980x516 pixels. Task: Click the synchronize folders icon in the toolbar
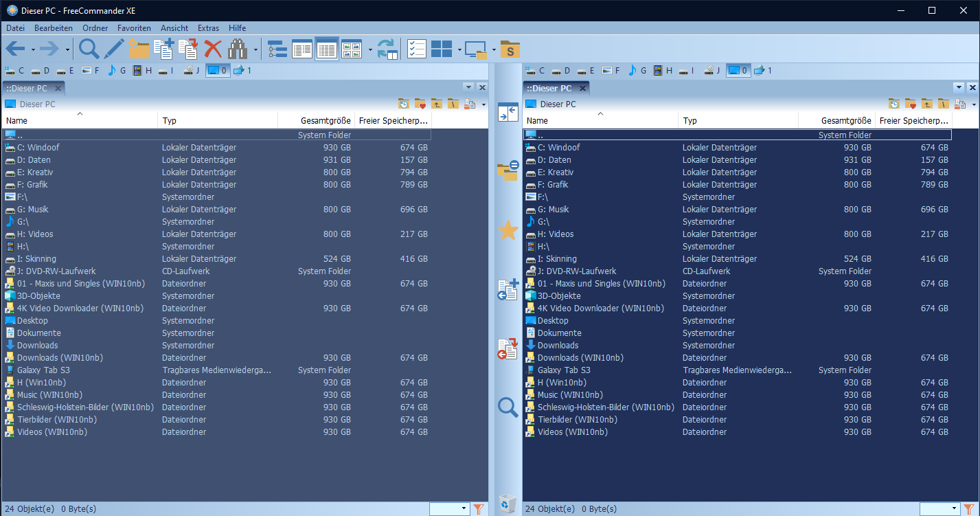pos(388,49)
